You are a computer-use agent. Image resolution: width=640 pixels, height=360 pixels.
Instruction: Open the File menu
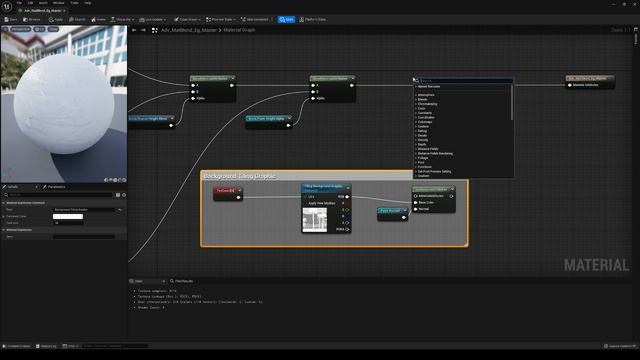tap(19, 3)
